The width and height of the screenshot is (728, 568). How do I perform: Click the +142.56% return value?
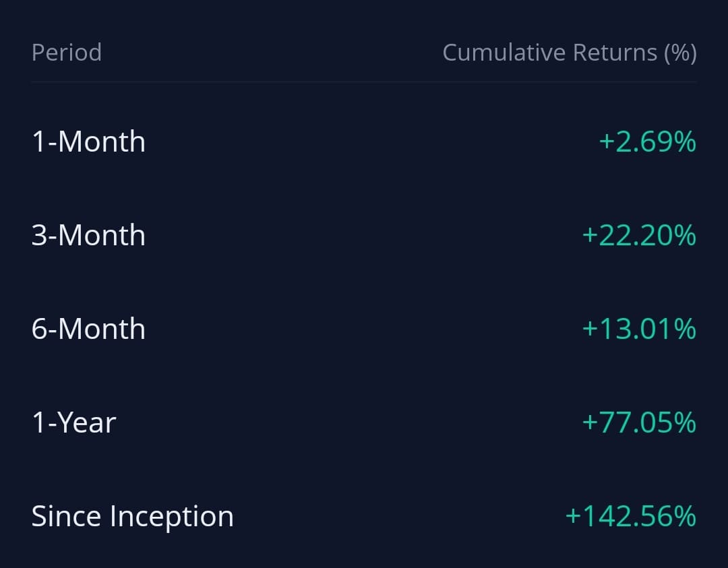tap(630, 516)
